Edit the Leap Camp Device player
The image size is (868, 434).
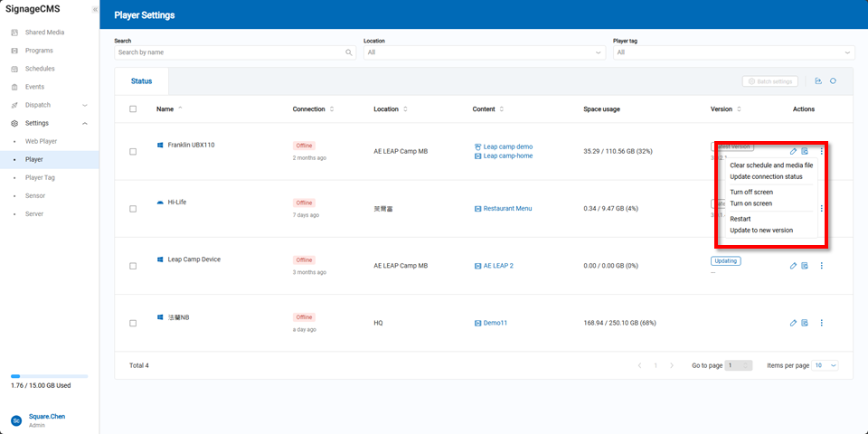point(793,266)
